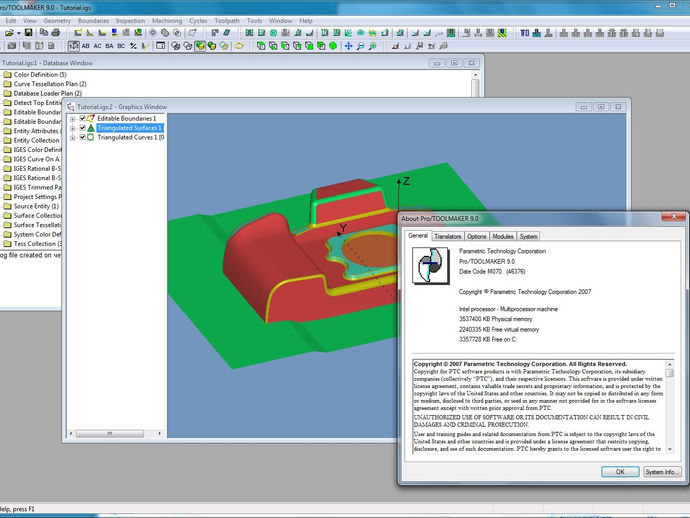Click the BA toolbar button
The image size is (690, 518).
(x=109, y=46)
